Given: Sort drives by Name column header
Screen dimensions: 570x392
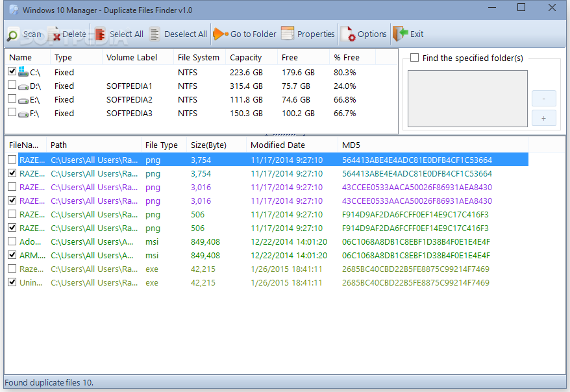Looking at the screenshot, I should point(27,57).
